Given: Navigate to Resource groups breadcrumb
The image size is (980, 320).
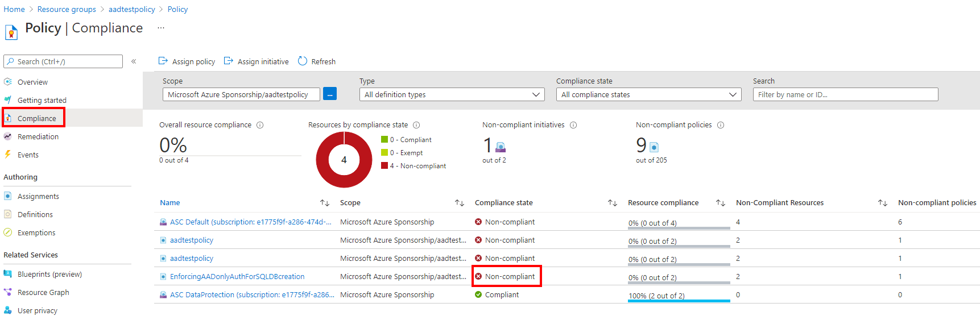Looking at the screenshot, I should (67, 9).
